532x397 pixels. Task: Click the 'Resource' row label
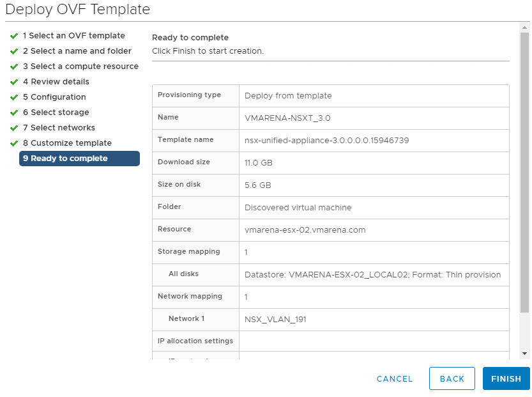coord(174,230)
